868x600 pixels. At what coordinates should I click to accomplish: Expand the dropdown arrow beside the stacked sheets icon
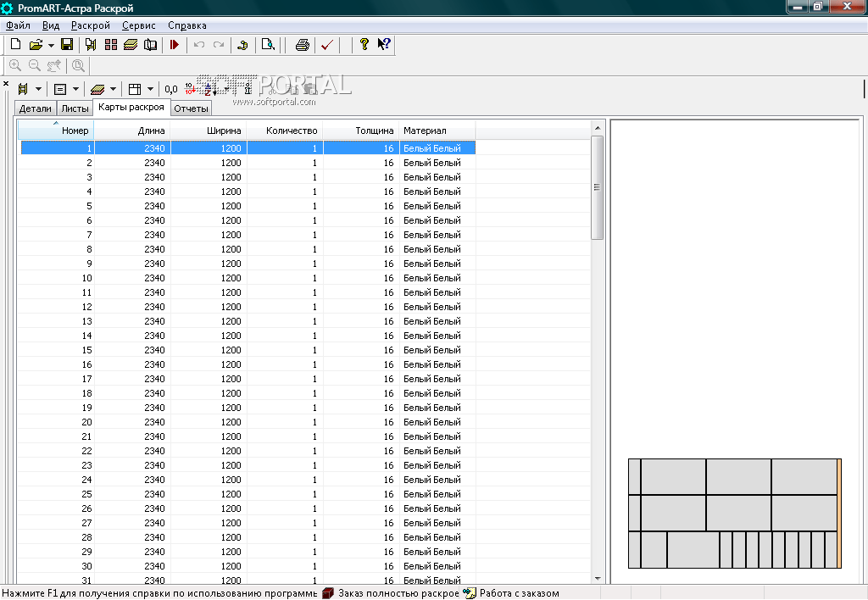[x=113, y=89]
